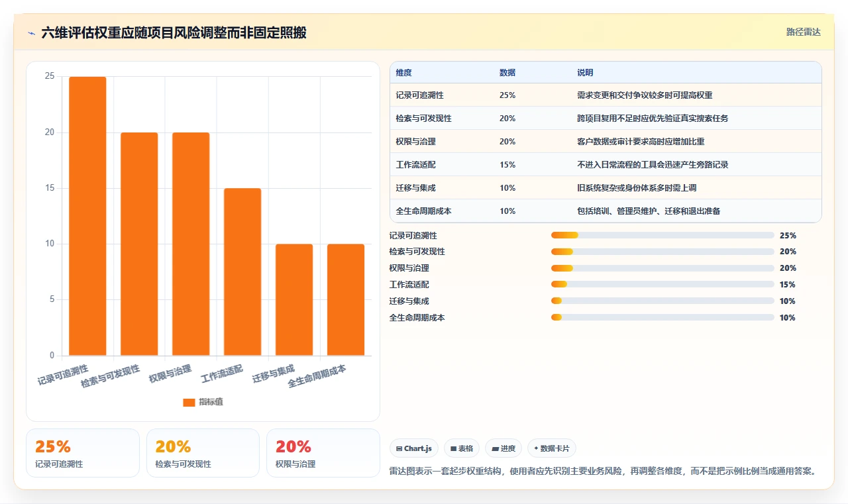Click the page title 六维评估权重应随项目风险调整
This screenshot has width=848, height=504.
click(x=174, y=32)
